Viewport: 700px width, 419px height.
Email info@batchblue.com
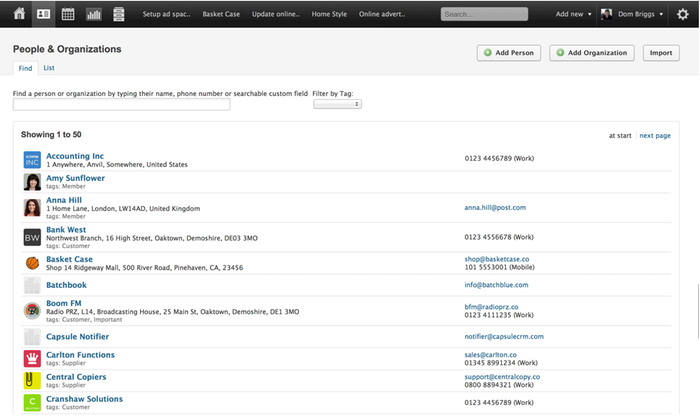click(496, 285)
